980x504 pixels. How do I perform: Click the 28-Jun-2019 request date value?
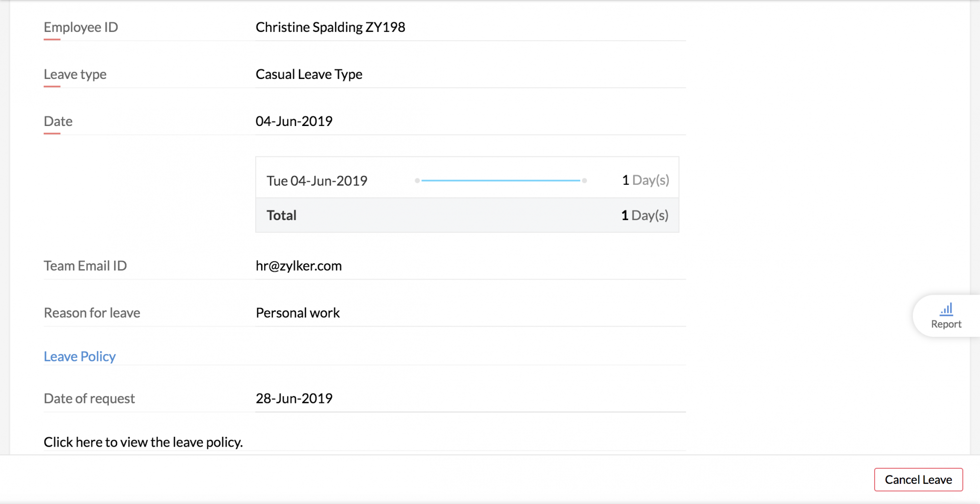click(x=294, y=399)
